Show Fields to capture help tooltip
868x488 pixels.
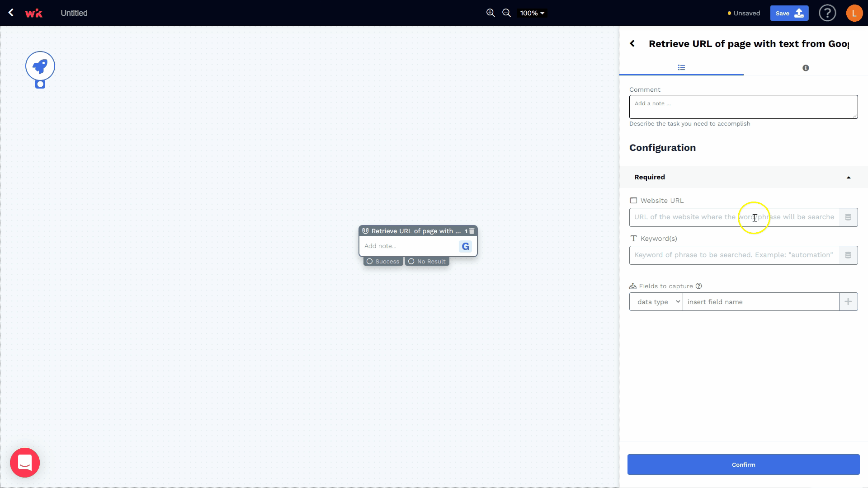pyautogui.click(x=698, y=286)
